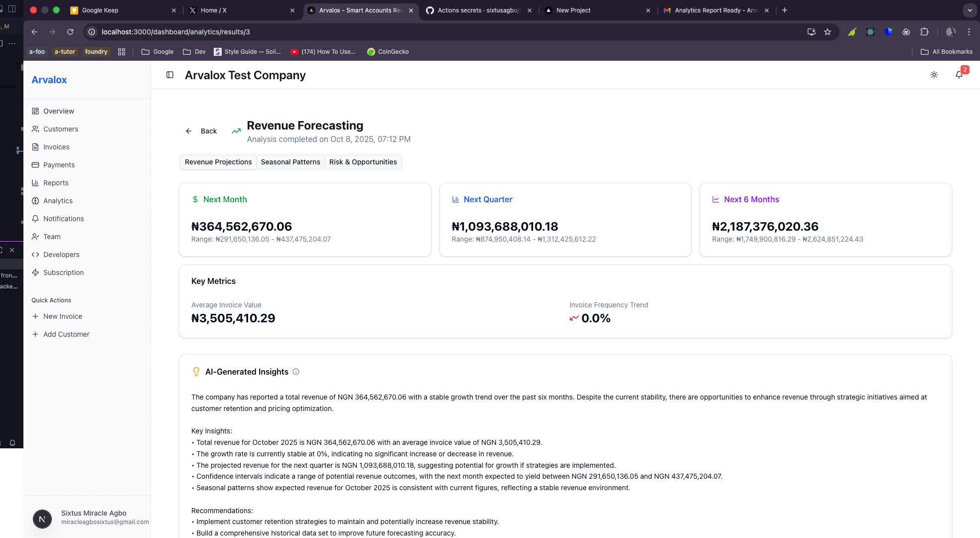
Task: Click the lightbulb icon in Insights card
Action: pyautogui.click(x=196, y=372)
